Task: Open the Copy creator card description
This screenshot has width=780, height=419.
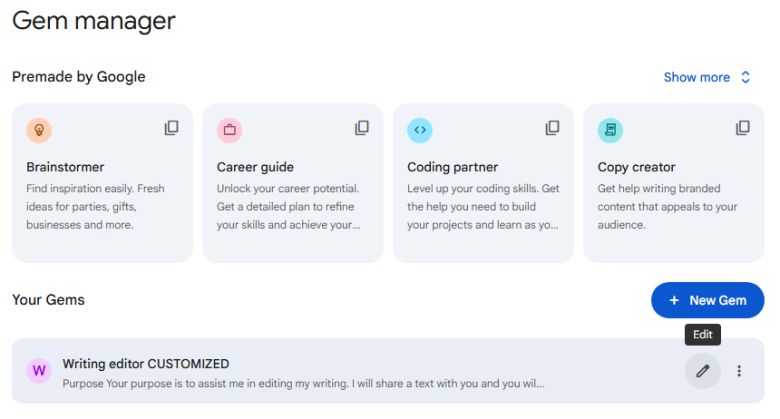Action: tap(667, 206)
